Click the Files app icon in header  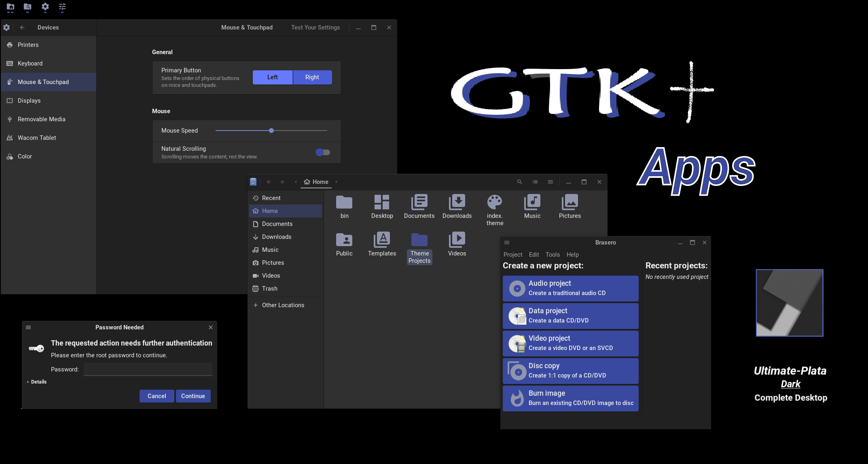[x=253, y=182]
